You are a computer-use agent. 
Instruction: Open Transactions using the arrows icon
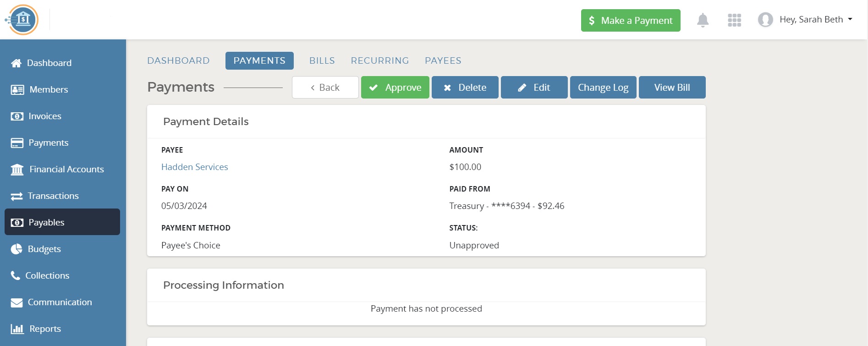click(16, 196)
